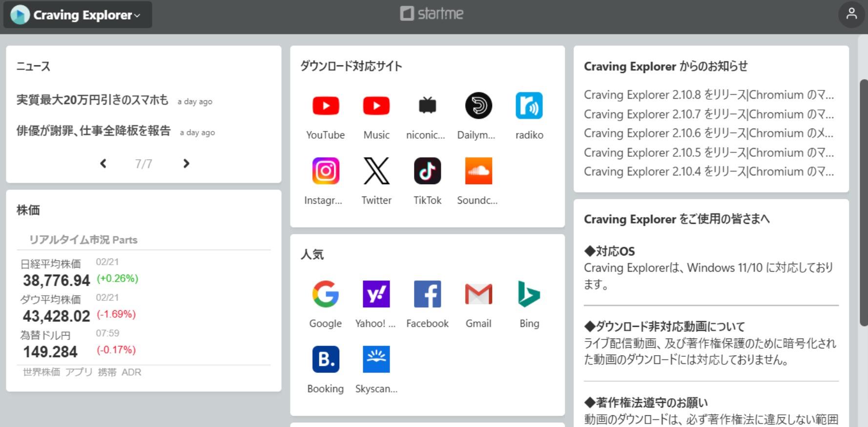This screenshot has height=427, width=868.
Task: Click the リアルタイム市況 Parts header
Action: (x=83, y=240)
